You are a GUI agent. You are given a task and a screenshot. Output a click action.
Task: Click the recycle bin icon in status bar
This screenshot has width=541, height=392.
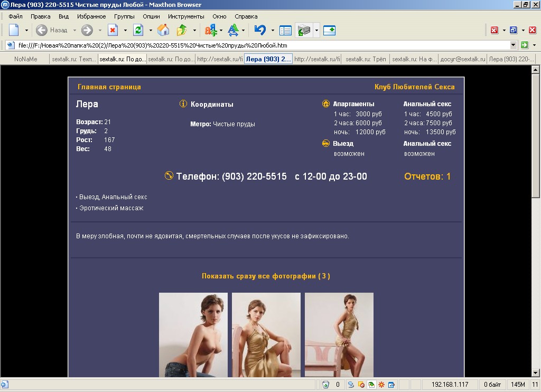[326, 385]
